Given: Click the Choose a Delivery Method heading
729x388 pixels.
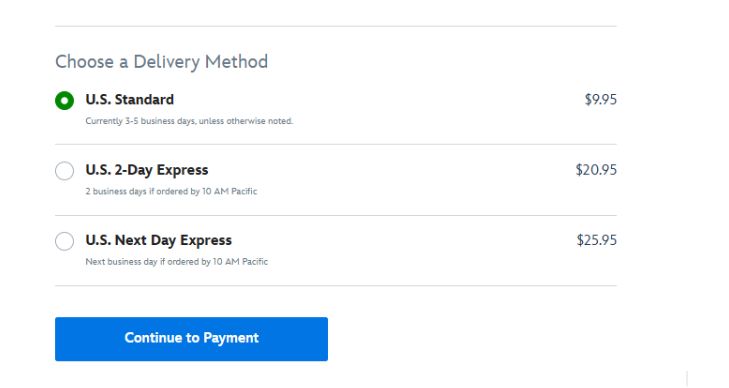Looking at the screenshot, I should tap(161, 62).
